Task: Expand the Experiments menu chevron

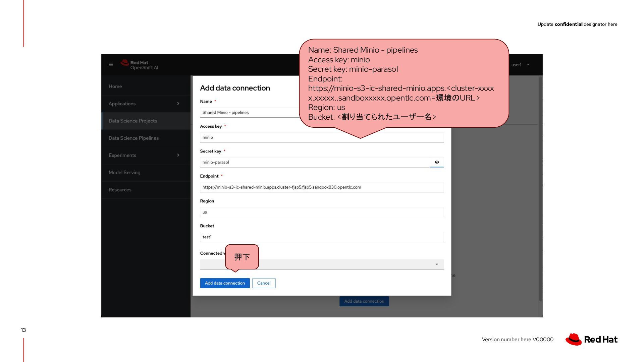Action: coord(178,155)
